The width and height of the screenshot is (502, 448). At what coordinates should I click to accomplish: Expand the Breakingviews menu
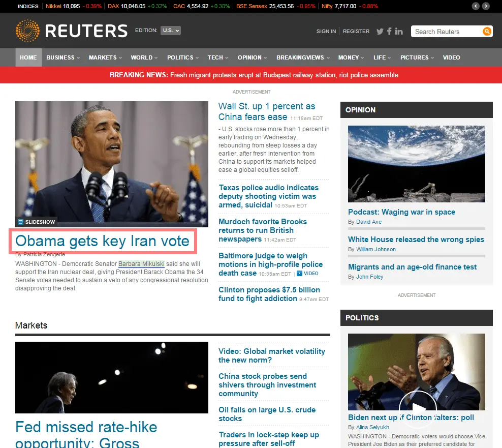(303, 57)
